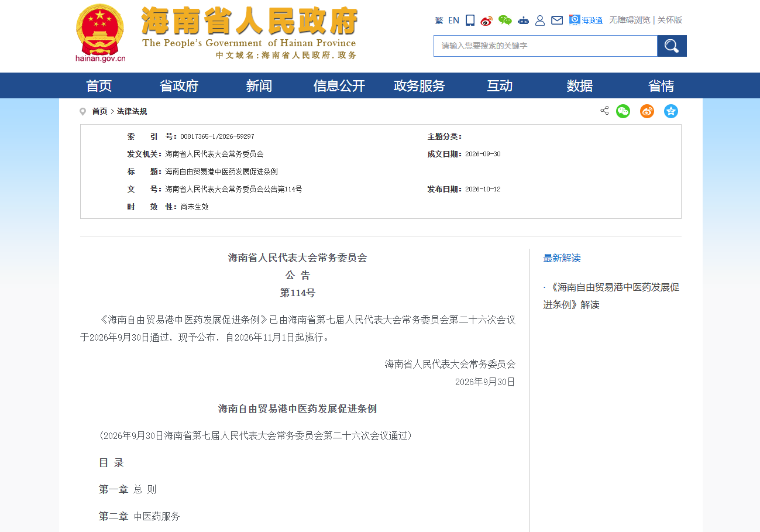The width and height of the screenshot is (760, 532).
Task: Click 首页 in the breadcrumb
Action: click(x=99, y=111)
